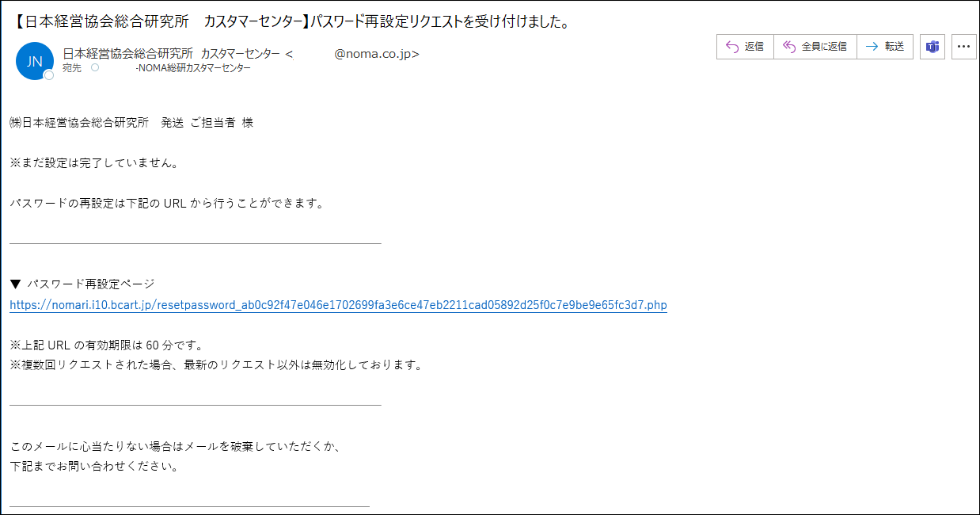Screen dimensions: 980x515
Task: Click the JN sender avatar
Action: [33, 62]
